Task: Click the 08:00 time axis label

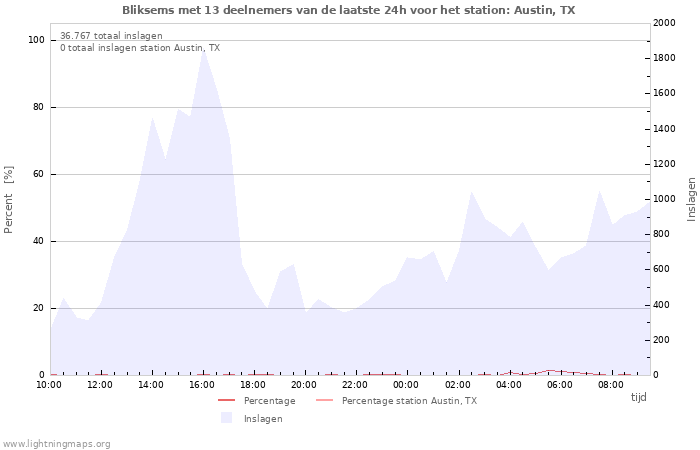Action: point(611,385)
